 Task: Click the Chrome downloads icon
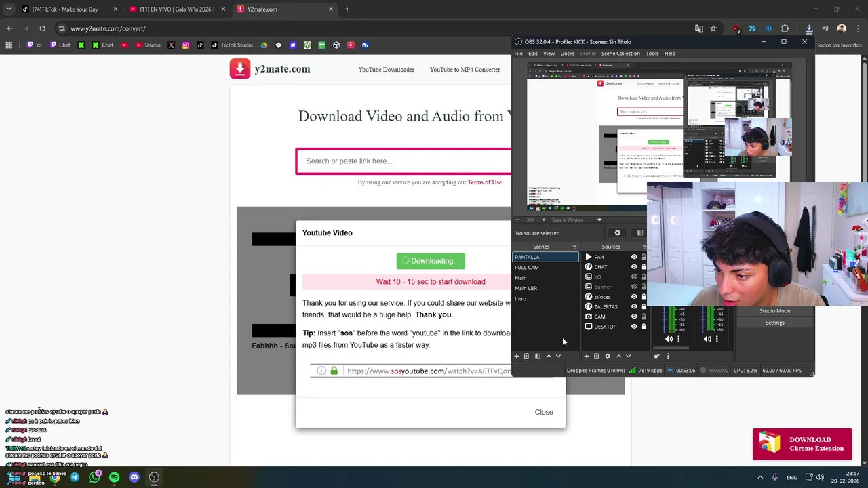(809, 28)
